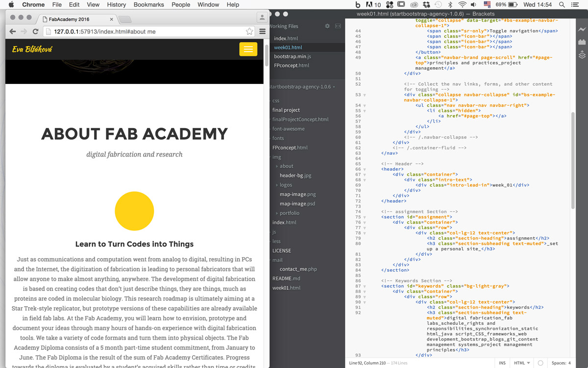The height and width of the screenshot is (368, 588).
Task: Open File menu
Action: pyautogui.click(x=57, y=4)
